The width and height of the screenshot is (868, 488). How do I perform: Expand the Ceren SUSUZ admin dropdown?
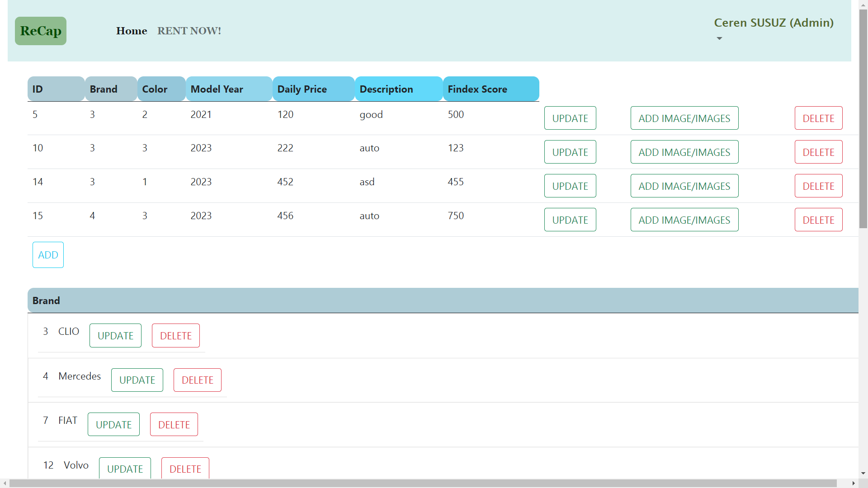click(x=773, y=23)
